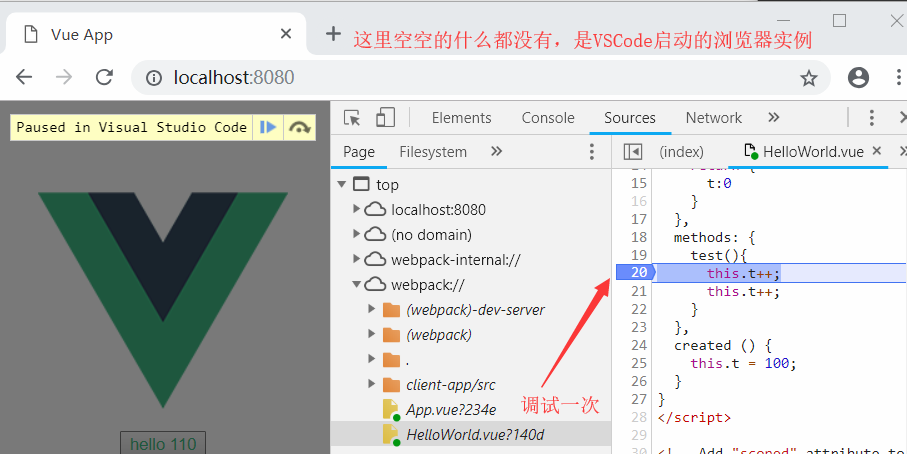This screenshot has width=907, height=454.
Task: View site information icon in address bar
Action: pyautogui.click(x=153, y=77)
